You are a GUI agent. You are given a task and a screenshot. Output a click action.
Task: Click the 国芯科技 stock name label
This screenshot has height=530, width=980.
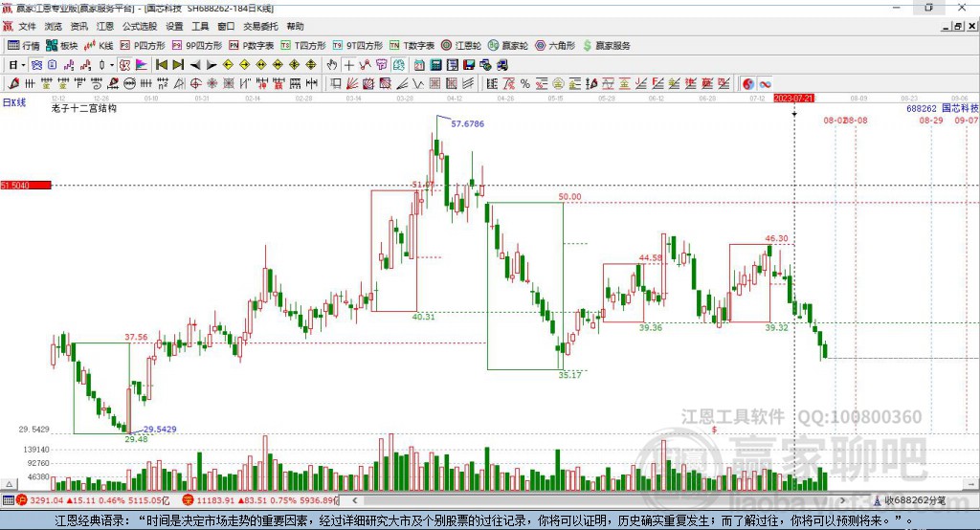click(960, 108)
